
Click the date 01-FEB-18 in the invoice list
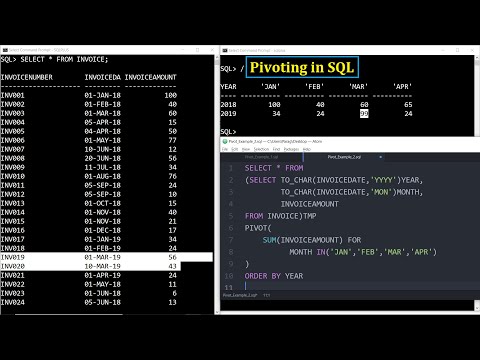(x=102, y=104)
